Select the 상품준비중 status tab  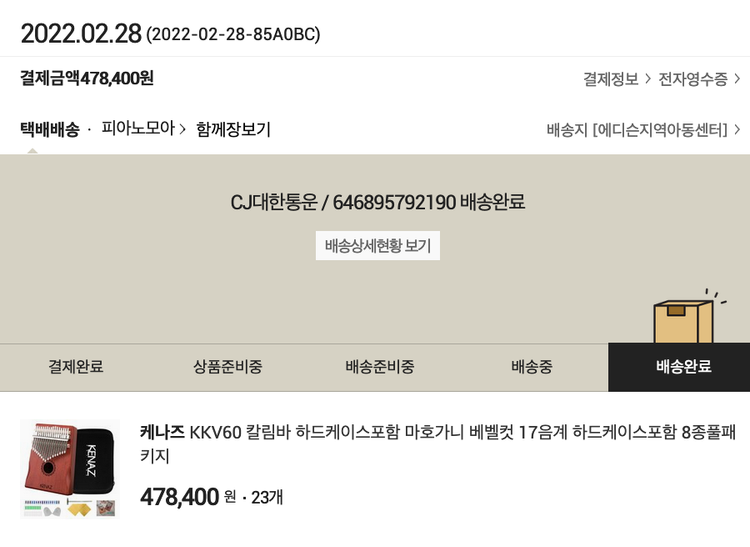click(x=228, y=367)
